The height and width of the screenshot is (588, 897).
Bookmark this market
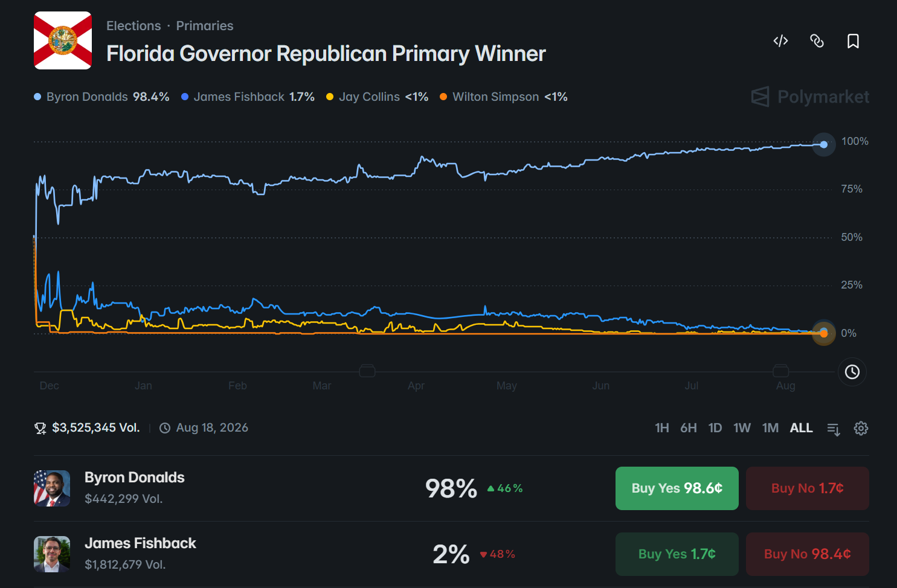pos(853,41)
